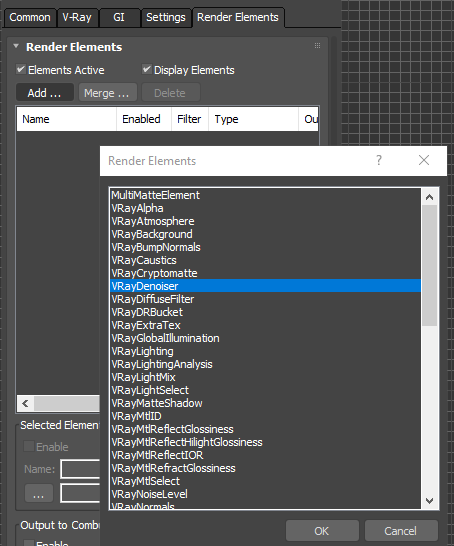Click the Filter column header
The width and height of the screenshot is (454, 546).
click(x=190, y=119)
